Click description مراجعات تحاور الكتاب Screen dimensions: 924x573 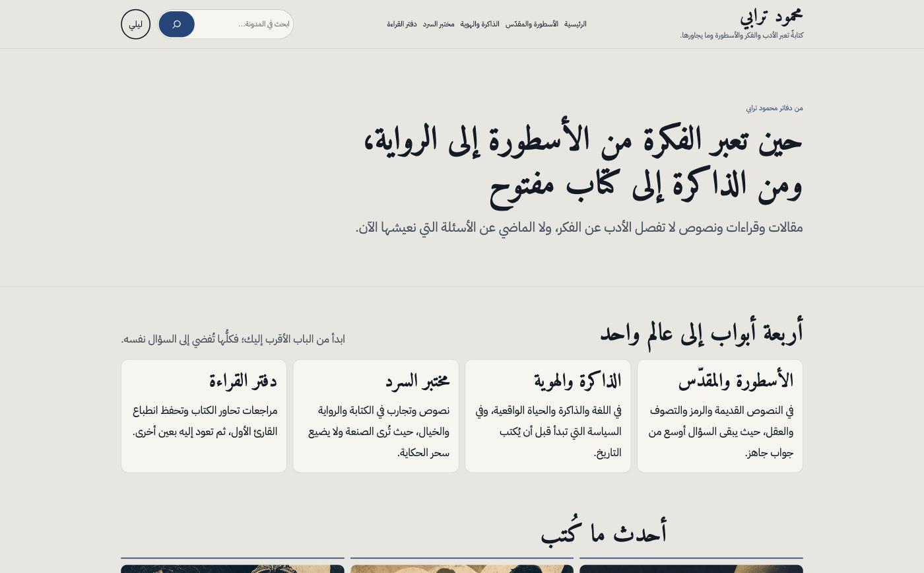tap(205, 421)
